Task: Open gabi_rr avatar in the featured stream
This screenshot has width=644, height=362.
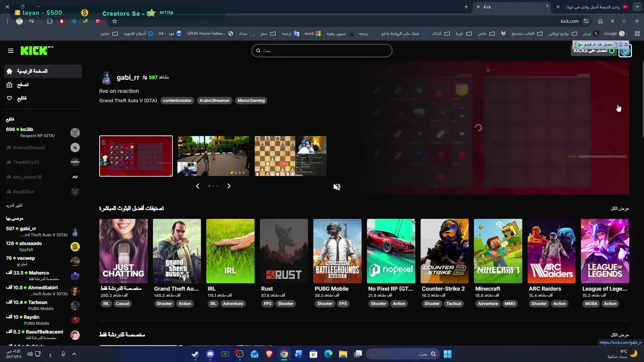Action: 106,78
